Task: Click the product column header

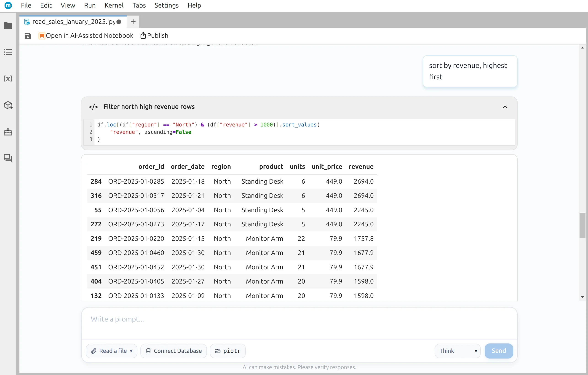Action: [x=271, y=167]
